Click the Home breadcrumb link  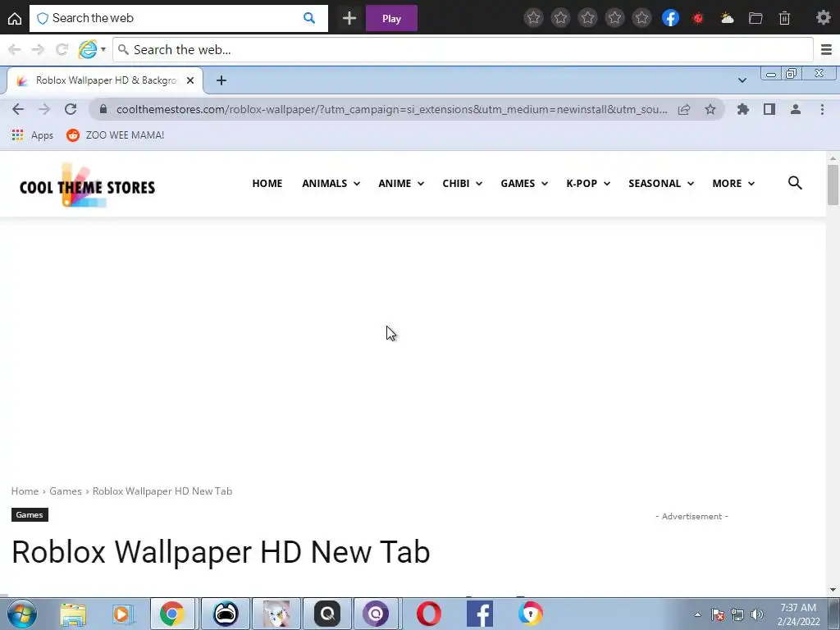[x=25, y=491]
